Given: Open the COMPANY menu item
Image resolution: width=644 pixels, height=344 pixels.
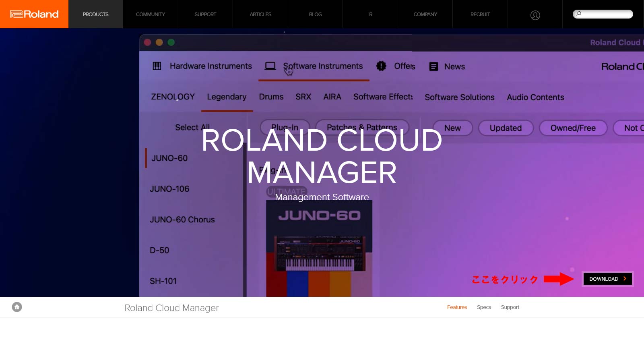Looking at the screenshot, I should click(425, 14).
